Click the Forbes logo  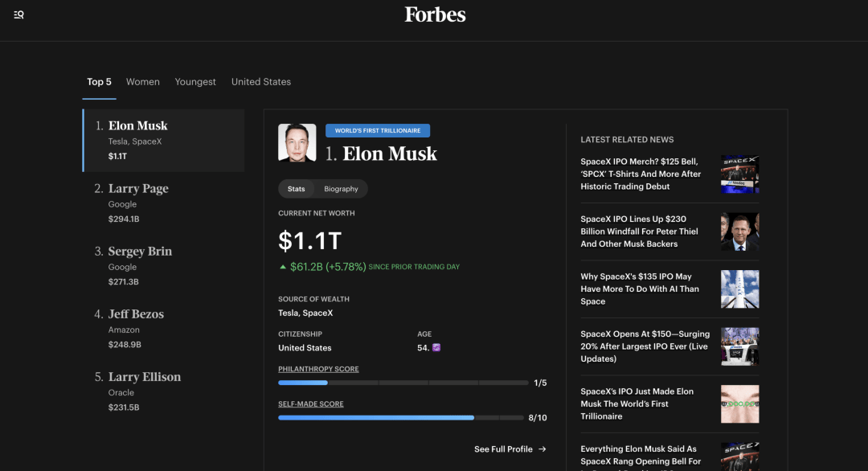[435, 14]
